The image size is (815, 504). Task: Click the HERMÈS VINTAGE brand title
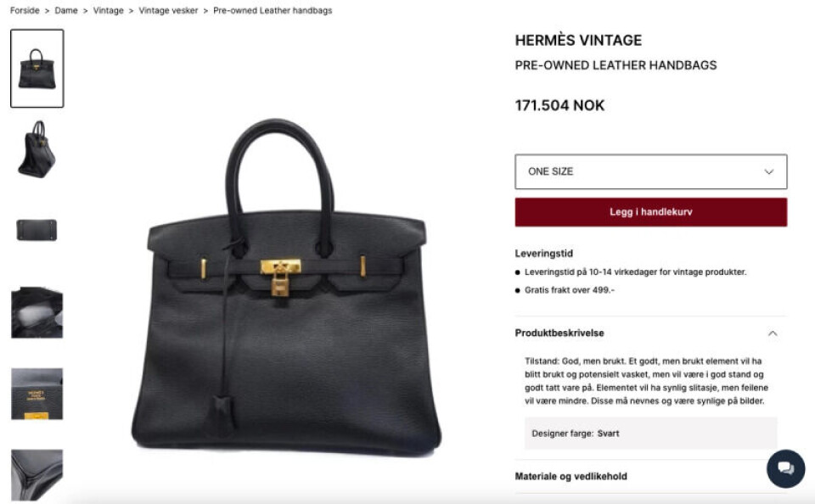tap(578, 40)
